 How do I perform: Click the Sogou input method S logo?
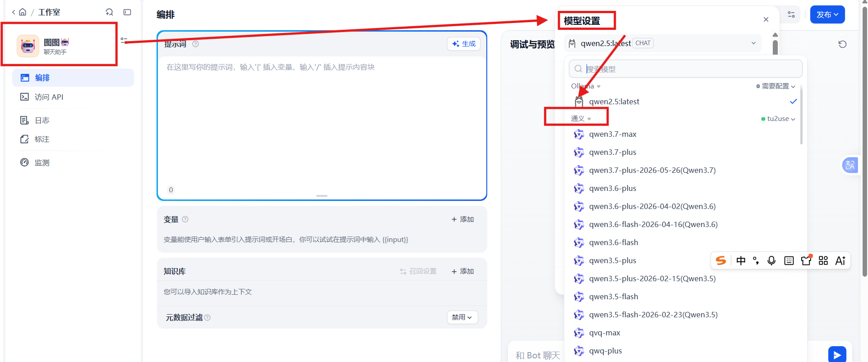pyautogui.click(x=721, y=260)
